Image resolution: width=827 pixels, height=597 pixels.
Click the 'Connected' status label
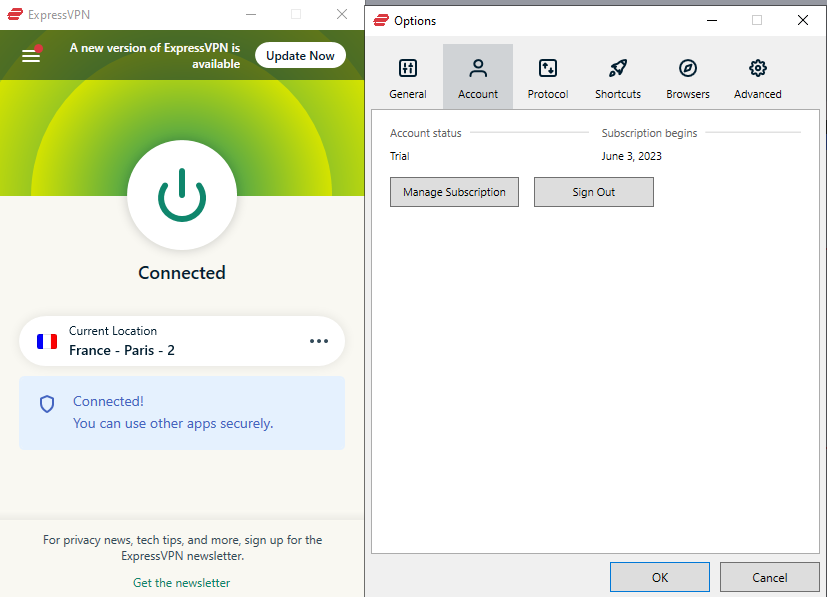tap(182, 273)
